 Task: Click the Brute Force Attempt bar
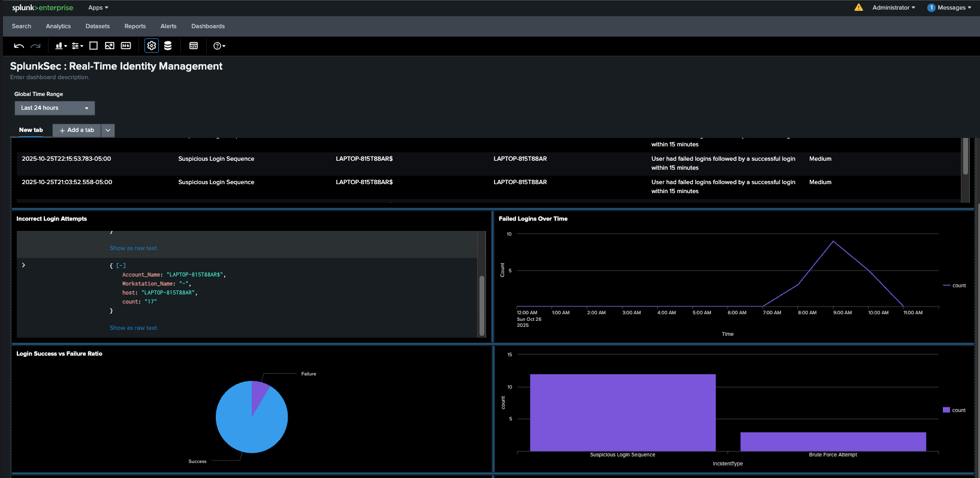click(x=833, y=441)
